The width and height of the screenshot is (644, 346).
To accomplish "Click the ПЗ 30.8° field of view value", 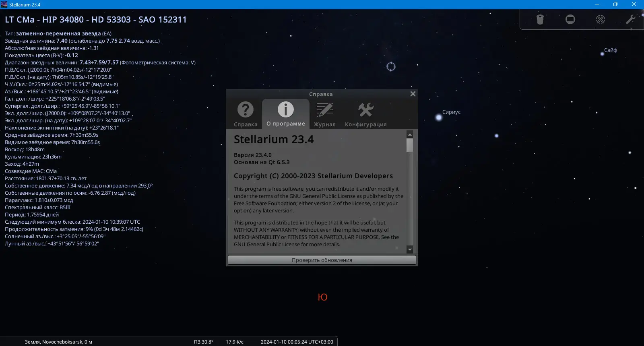I will (x=204, y=342).
